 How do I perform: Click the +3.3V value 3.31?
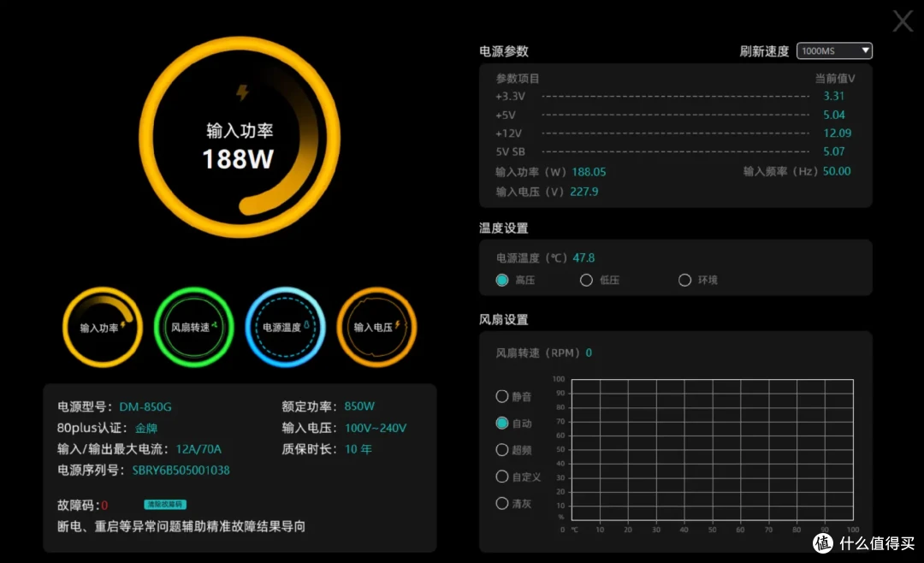coord(834,96)
